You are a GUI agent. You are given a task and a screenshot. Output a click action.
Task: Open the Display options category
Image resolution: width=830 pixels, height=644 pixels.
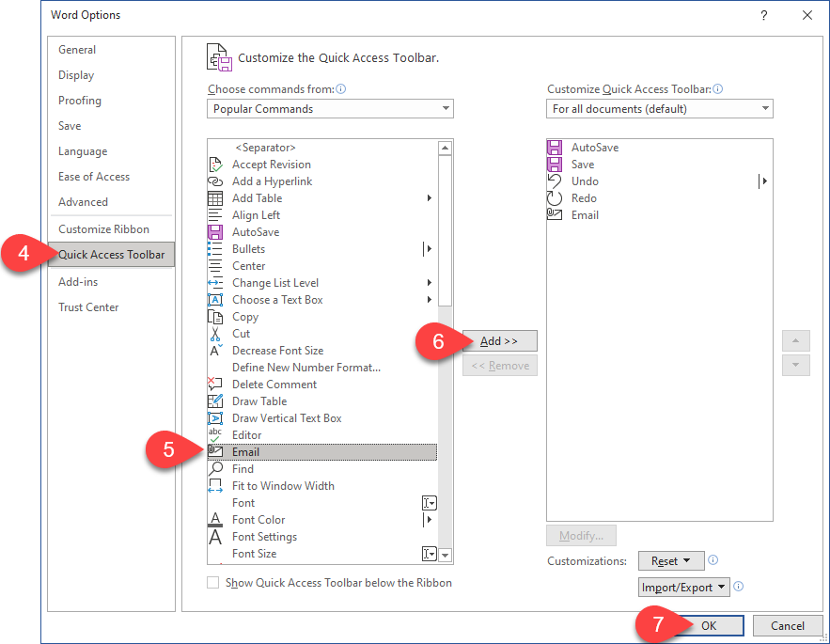coord(76,75)
